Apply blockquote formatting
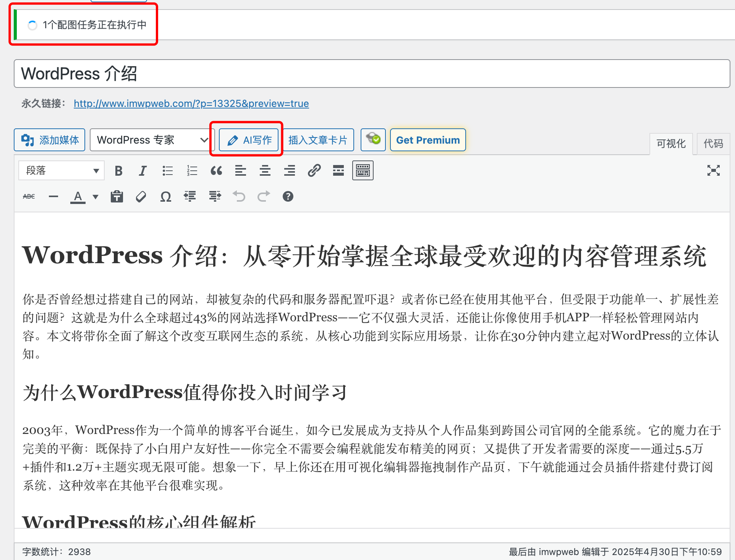The width and height of the screenshot is (735, 560). tap(216, 170)
